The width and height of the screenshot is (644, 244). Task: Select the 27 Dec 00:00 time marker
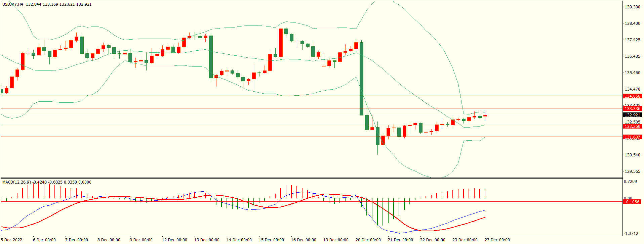tap(497, 240)
